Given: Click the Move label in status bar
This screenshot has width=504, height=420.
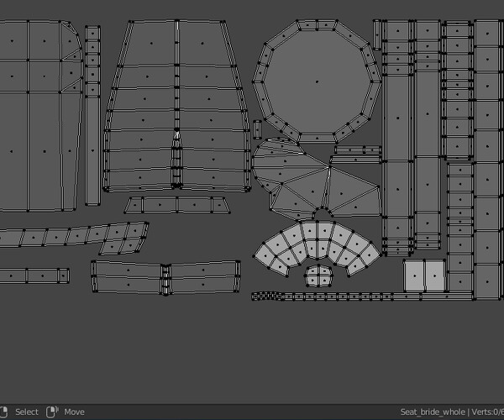Looking at the screenshot, I should click(74, 412).
